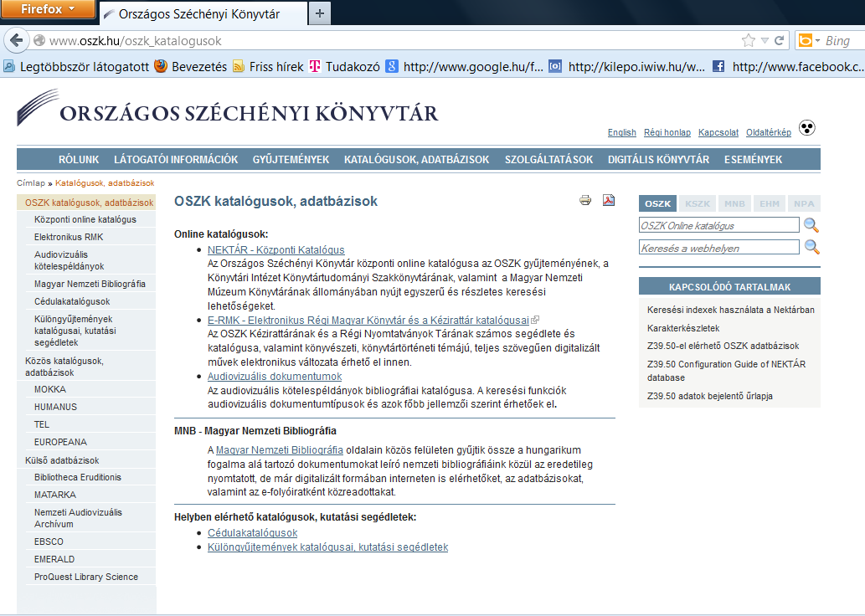
Task: Go to Címlap in the breadcrumb
Action: pyautogui.click(x=31, y=182)
